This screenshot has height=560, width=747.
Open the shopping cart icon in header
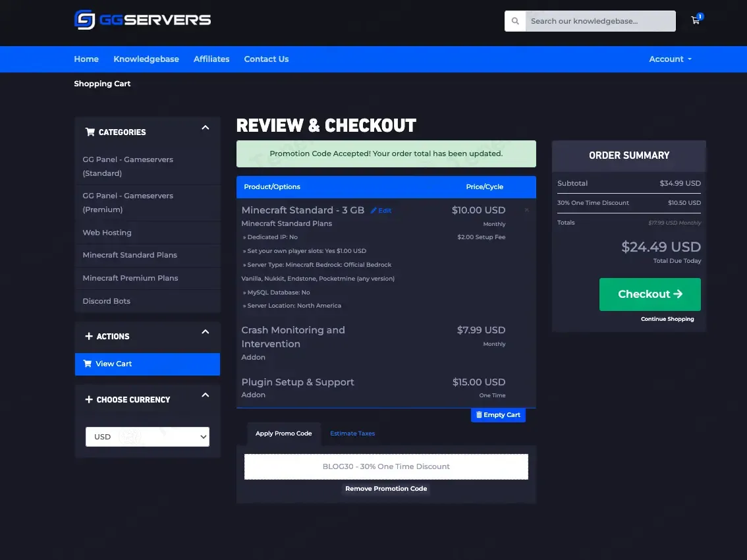click(x=696, y=19)
